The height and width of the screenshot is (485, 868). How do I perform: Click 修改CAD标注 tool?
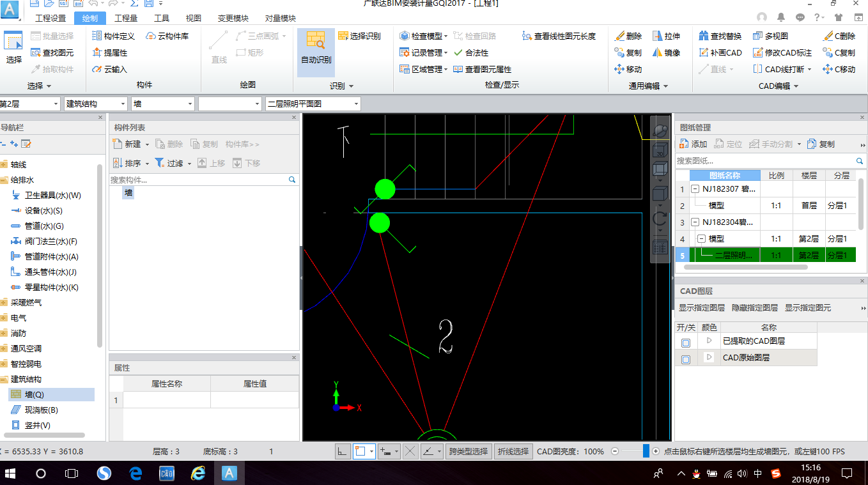[x=782, y=52]
